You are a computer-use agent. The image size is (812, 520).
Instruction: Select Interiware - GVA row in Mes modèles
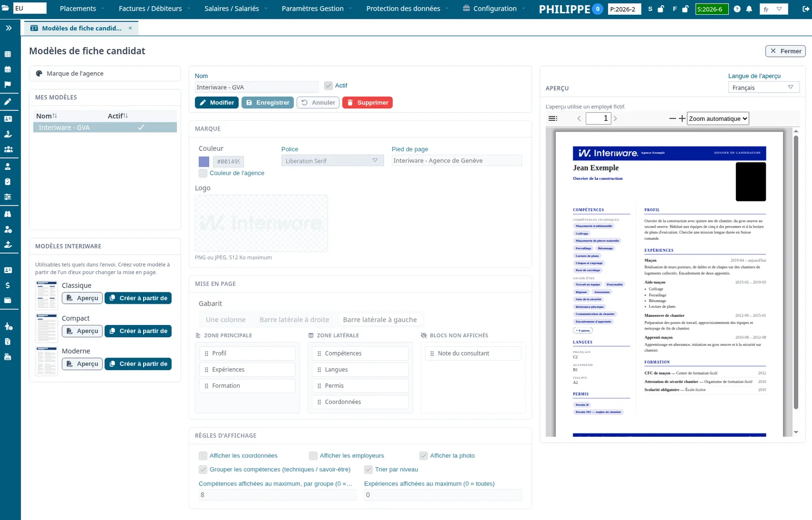[105, 127]
